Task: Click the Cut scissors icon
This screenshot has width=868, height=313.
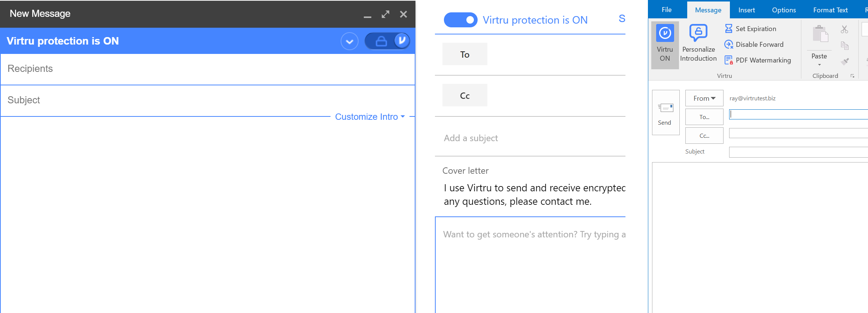Action: [844, 29]
